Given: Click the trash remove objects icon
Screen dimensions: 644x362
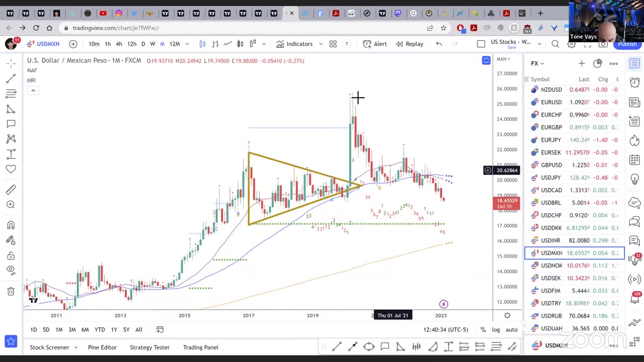Looking at the screenshot, I should (x=11, y=291).
